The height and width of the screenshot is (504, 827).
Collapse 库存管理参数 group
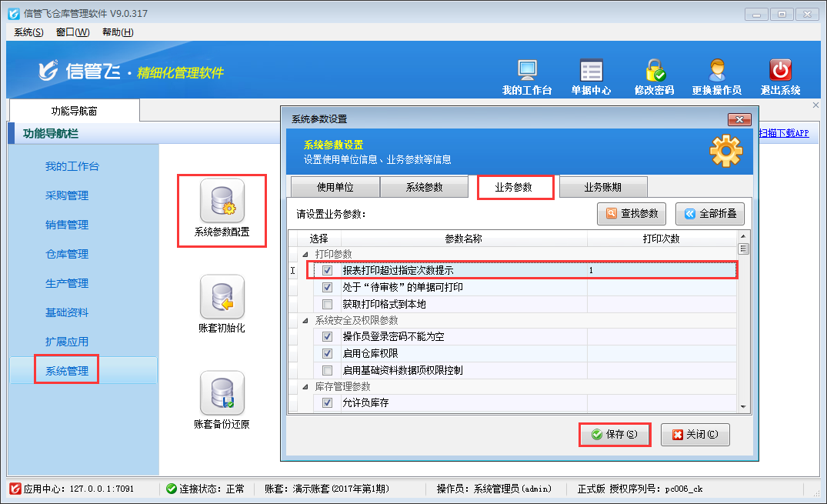pos(305,387)
